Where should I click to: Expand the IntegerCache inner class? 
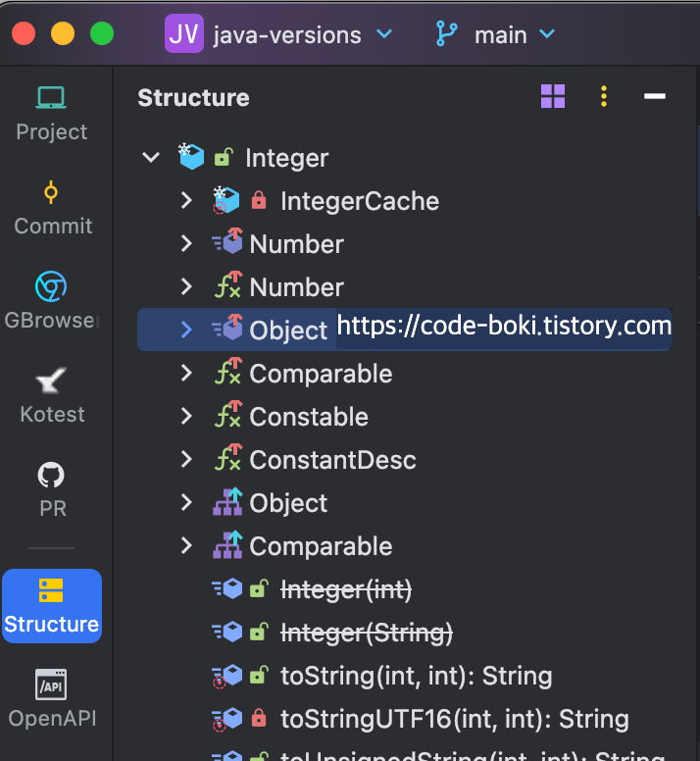tap(186, 200)
